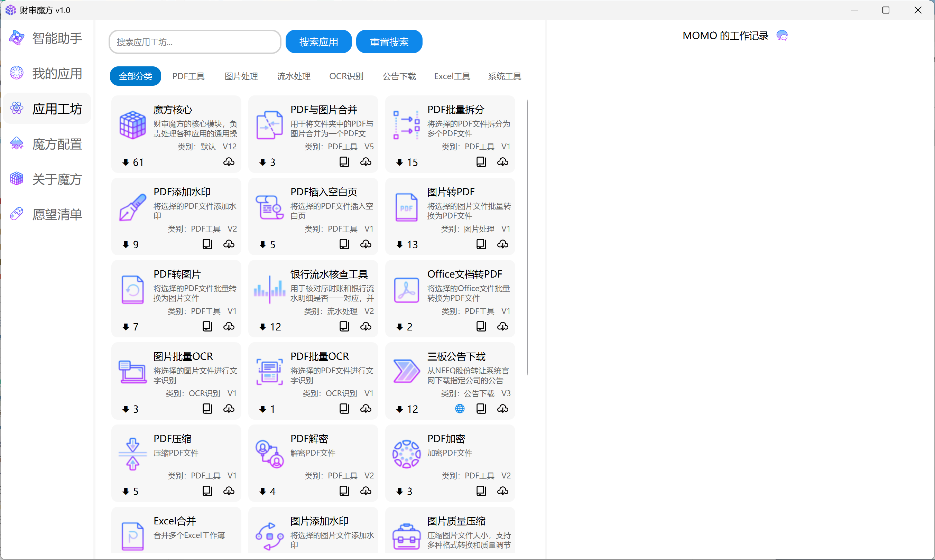Click the 图片添加水印 card title

tap(320, 521)
